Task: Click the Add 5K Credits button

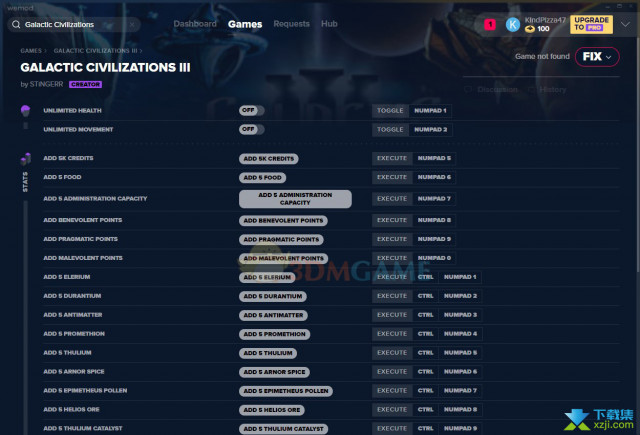Action: pyautogui.click(x=269, y=159)
